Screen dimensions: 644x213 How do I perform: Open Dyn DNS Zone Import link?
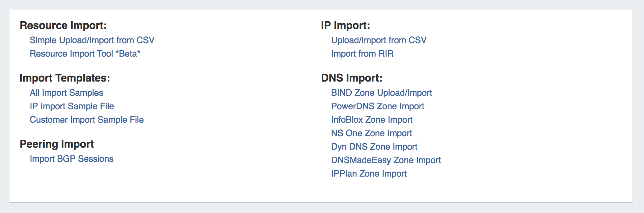(374, 147)
